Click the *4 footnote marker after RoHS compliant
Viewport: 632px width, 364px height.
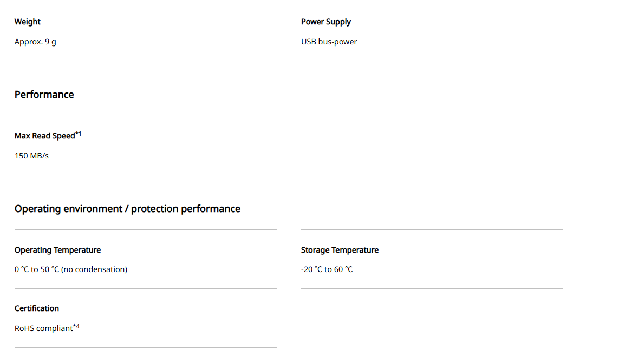(76, 326)
